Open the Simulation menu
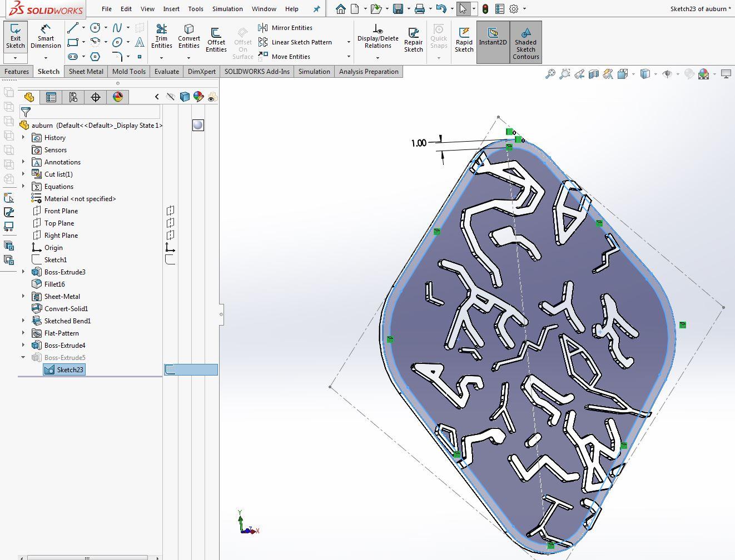This screenshot has width=735, height=560. click(x=227, y=9)
